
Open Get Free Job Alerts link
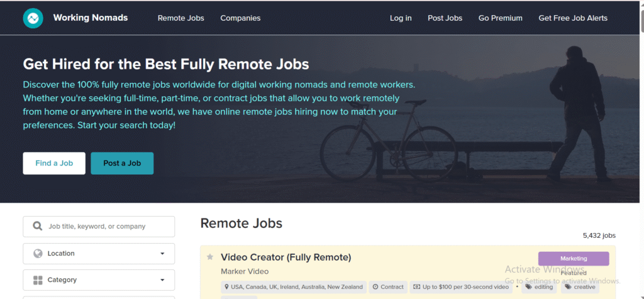pos(573,18)
